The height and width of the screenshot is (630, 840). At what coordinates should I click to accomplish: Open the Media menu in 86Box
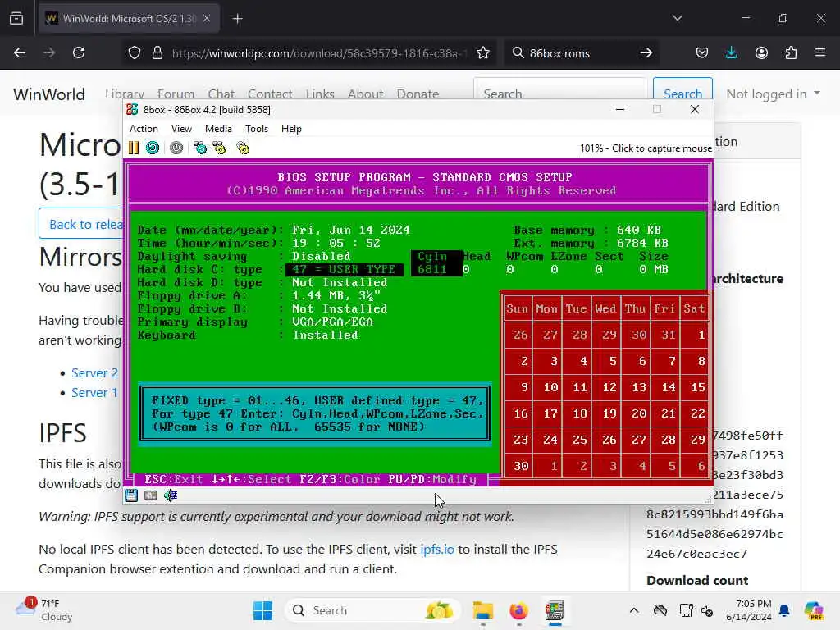click(x=218, y=129)
